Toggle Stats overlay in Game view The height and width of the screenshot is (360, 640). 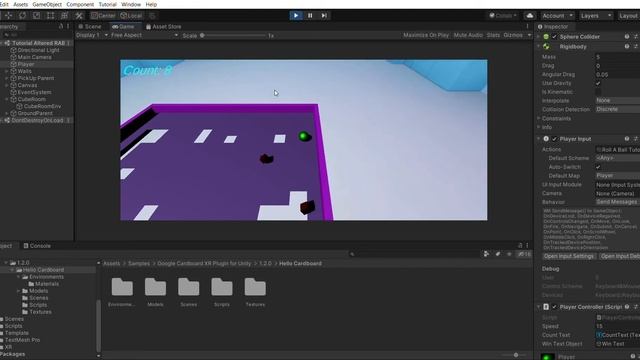(x=493, y=36)
